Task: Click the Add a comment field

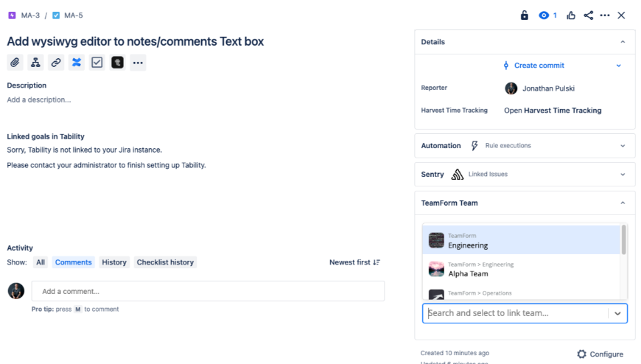Action: tap(209, 291)
